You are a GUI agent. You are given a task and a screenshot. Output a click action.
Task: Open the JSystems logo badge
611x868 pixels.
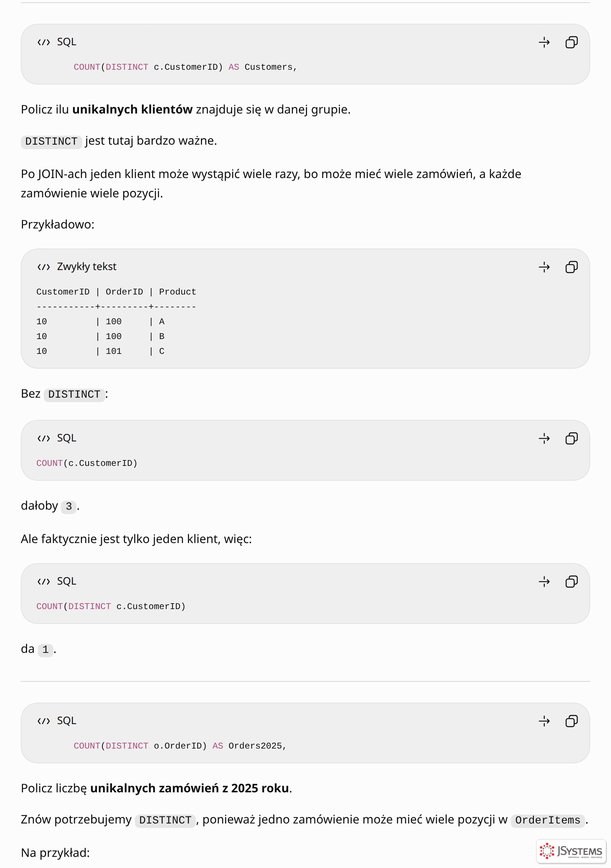coord(571,851)
